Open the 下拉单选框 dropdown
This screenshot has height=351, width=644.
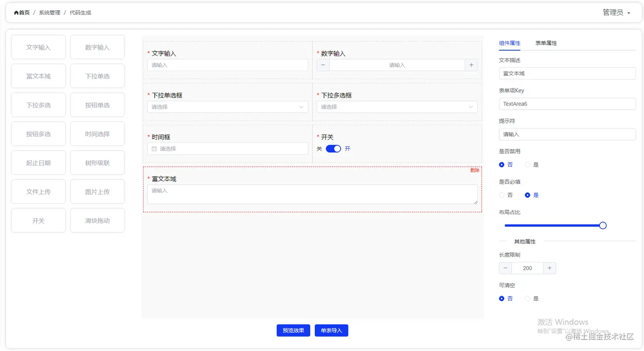(x=227, y=107)
